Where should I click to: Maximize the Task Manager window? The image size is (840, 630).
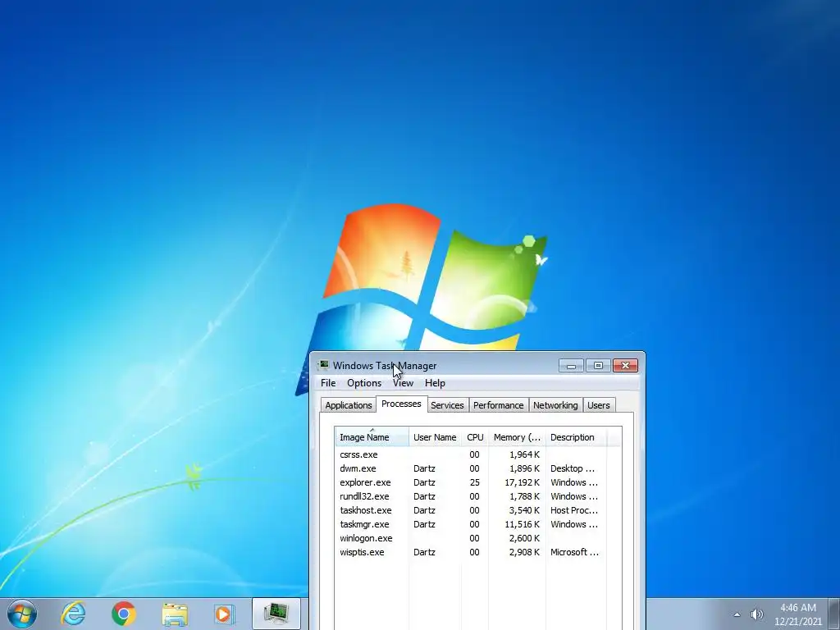[598, 365]
